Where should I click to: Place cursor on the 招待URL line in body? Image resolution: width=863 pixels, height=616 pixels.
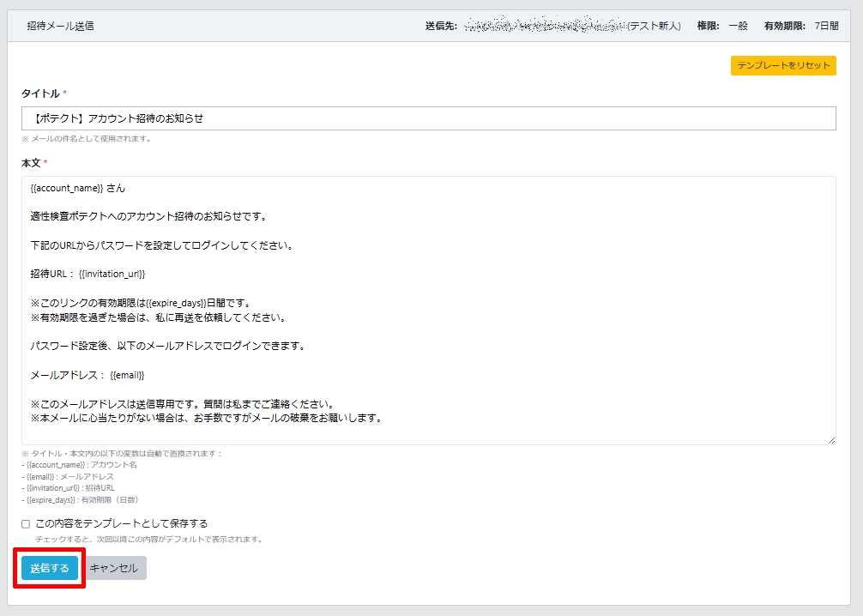click(x=88, y=274)
